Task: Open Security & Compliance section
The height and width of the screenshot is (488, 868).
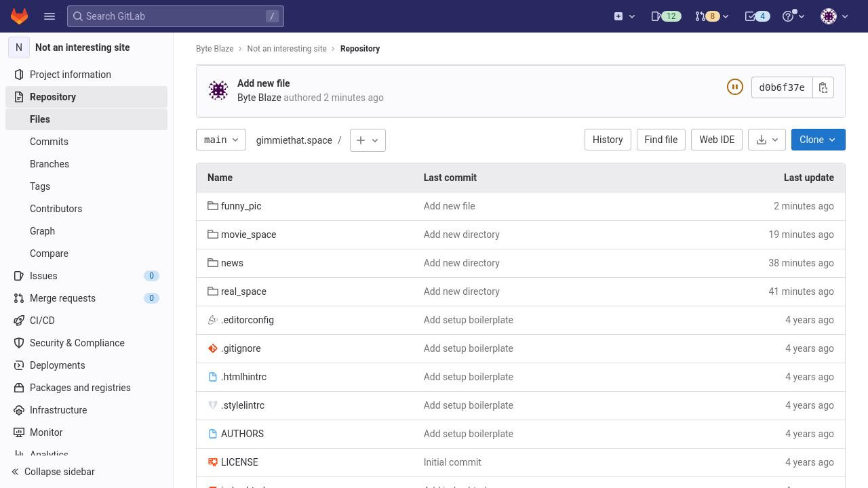Action: pyautogui.click(x=86, y=343)
